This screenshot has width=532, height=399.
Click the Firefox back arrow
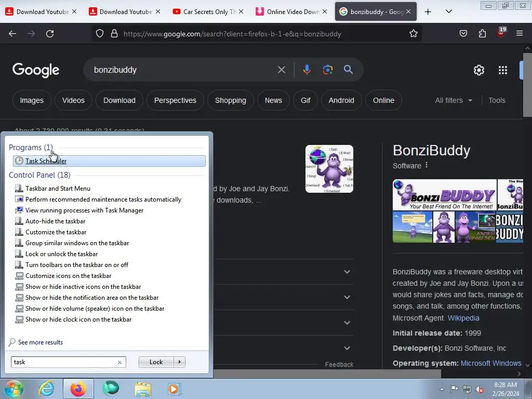12,34
